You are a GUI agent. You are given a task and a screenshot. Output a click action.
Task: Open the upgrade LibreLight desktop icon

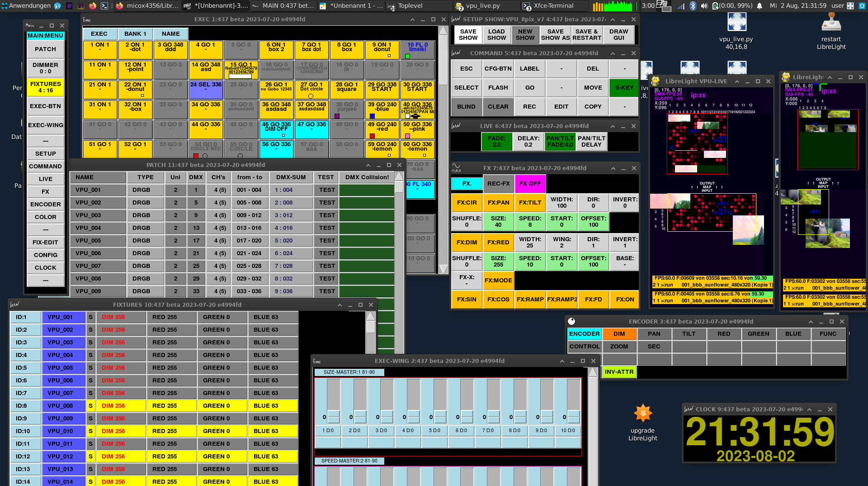pos(642,413)
